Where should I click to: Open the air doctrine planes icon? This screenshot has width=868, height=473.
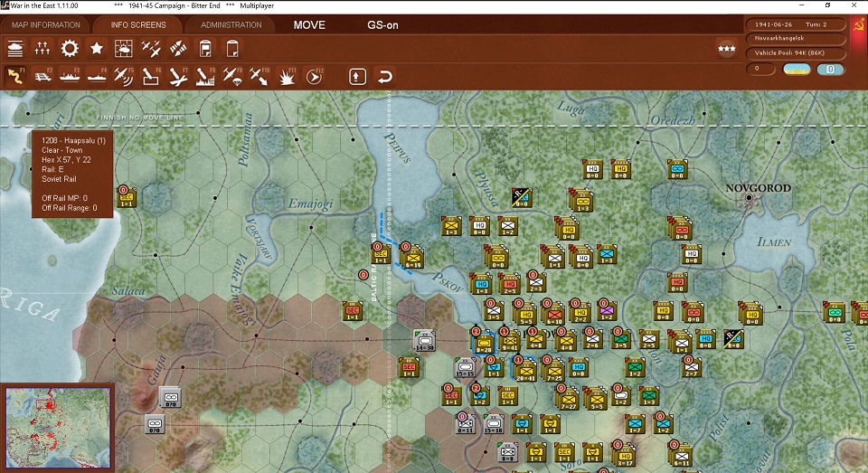(x=151, y=49)
